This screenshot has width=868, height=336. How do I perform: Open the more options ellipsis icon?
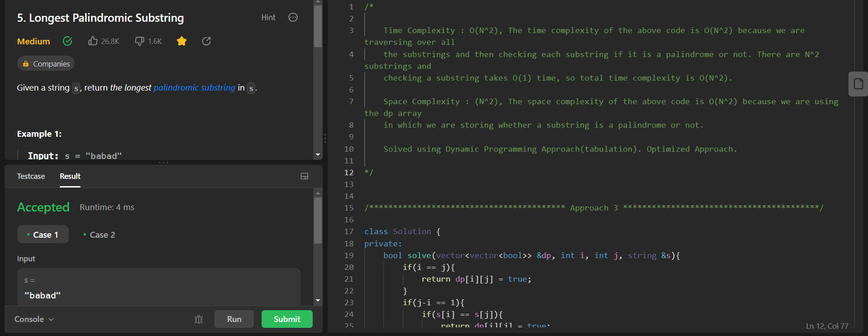pos(293,17)
